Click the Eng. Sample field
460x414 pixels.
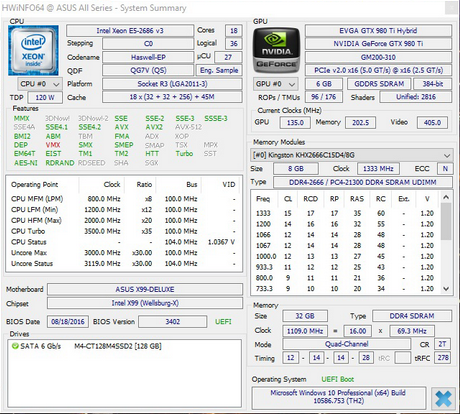219,70
